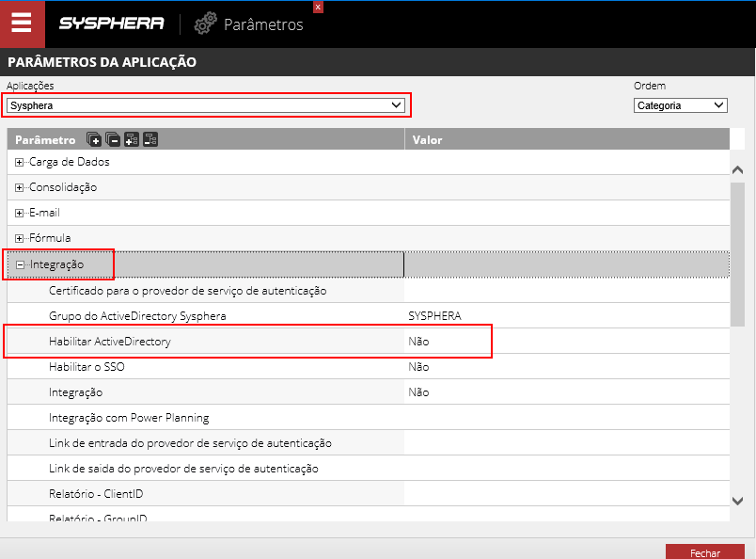Select the Habilitar ActiveDirectory parameter row
The height and width of the screenshot is (559, 756).
point(110,342)
